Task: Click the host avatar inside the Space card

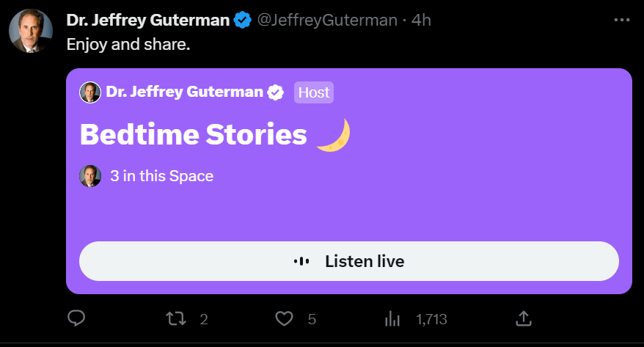Action: (90, 92)
